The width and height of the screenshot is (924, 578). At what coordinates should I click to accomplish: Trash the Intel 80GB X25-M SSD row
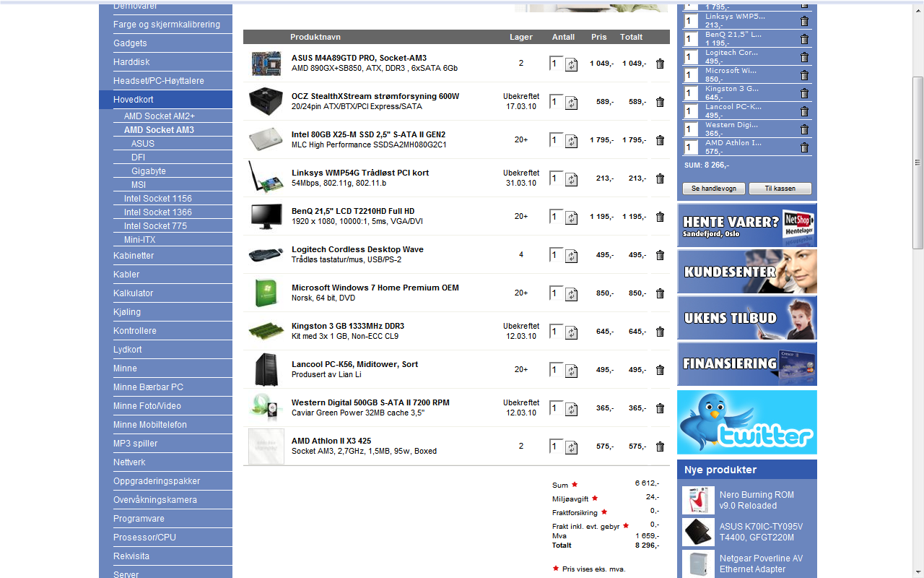pyautogui.click(x=660, y=140)
